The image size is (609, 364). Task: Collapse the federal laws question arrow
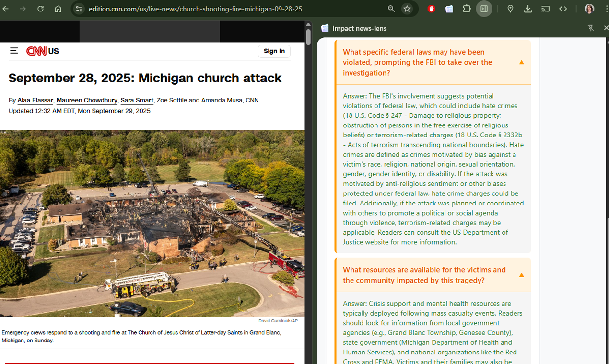[521, 62]
